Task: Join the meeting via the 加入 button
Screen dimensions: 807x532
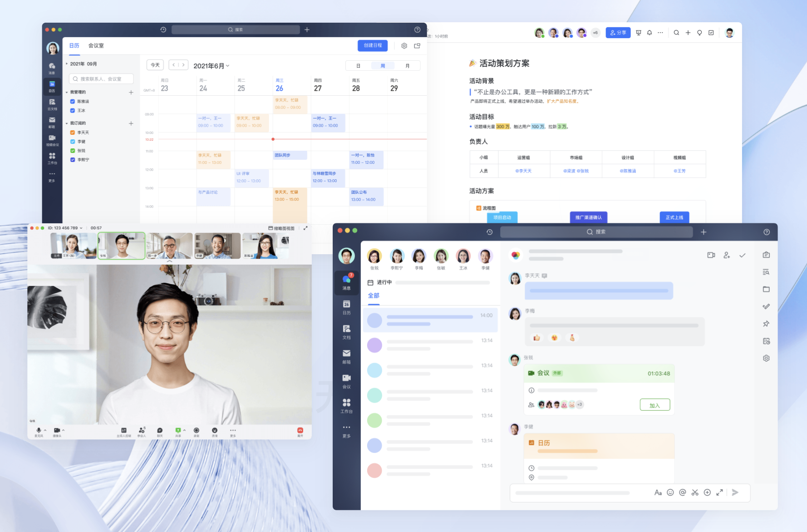Action: click(x=655, y=404)
